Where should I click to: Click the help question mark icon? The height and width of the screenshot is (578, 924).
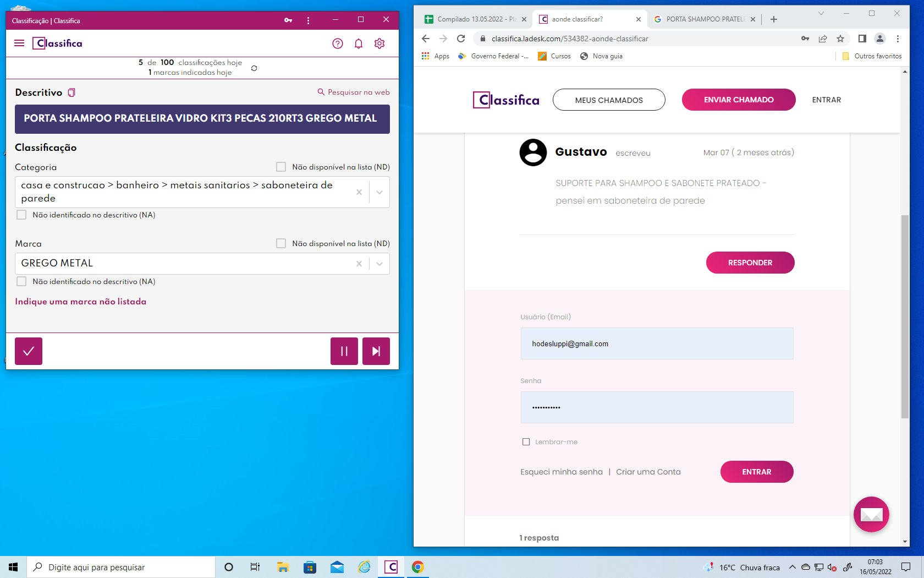tap(338, 43)
